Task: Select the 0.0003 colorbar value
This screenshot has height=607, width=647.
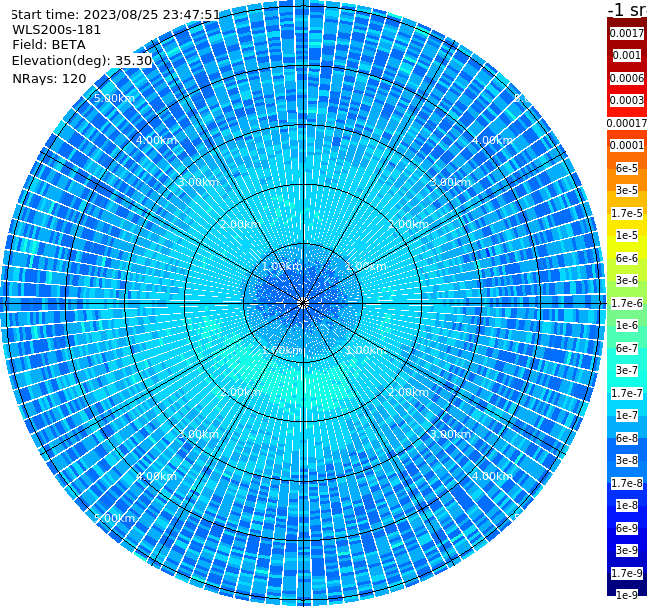Action: click(x=627, y=100)
